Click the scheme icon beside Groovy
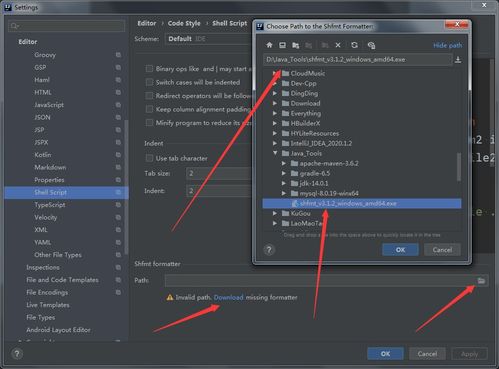Viewport: 499px width, 369px height. click(x=118, y=55)
